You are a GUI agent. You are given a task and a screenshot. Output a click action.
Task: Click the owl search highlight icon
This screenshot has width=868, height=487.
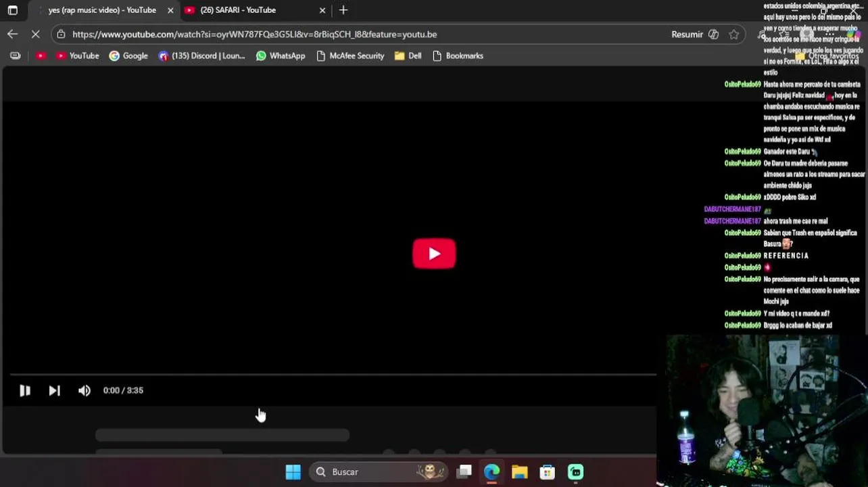click(429, 471)
